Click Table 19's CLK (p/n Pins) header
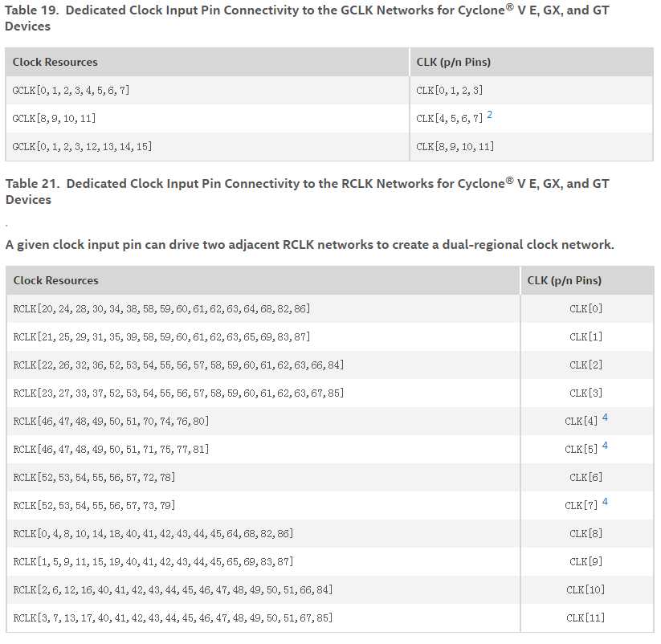This screenshot has height=644, width=661. point(453,62)
